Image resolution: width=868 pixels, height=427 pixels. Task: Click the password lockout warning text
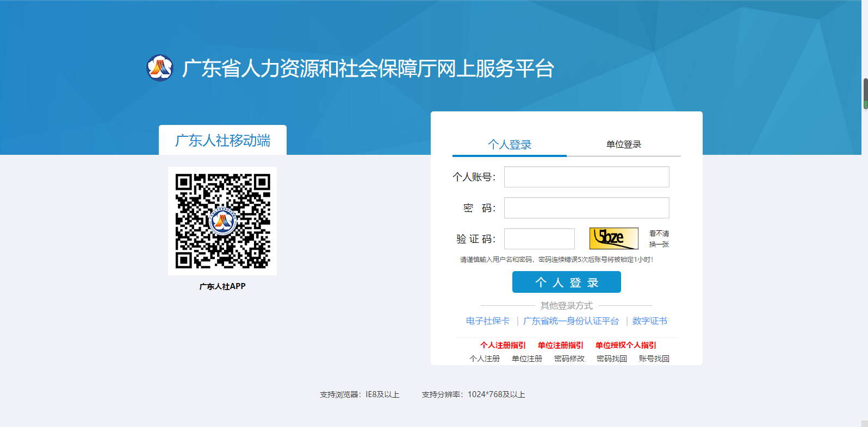pos(557,260)
